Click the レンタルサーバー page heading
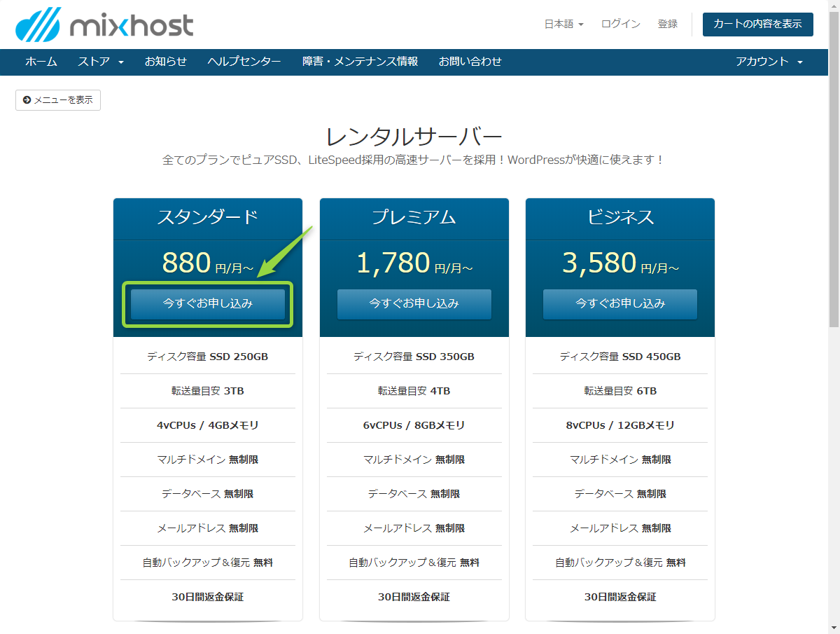Image resolution: width=840 pixels, height=634 pixels. 414,136
